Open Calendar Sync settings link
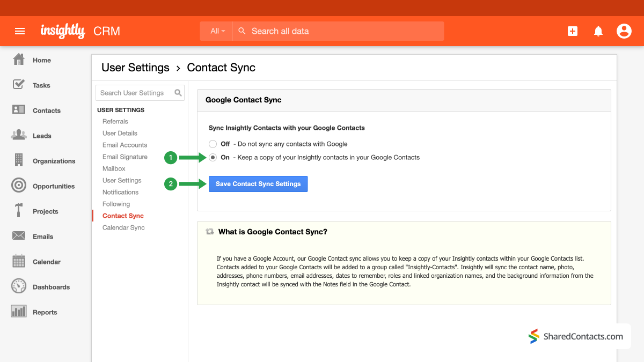Screen dimensions: 644x362 123,227
